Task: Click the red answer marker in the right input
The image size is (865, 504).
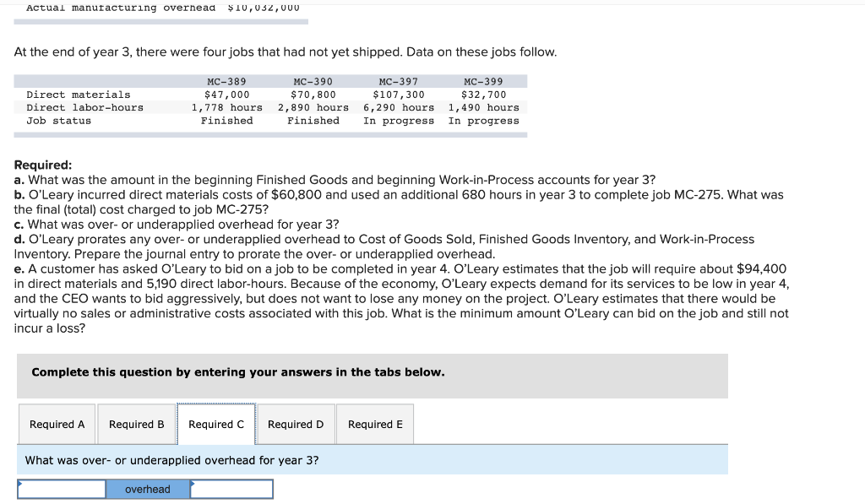Action: click(193, 482)
